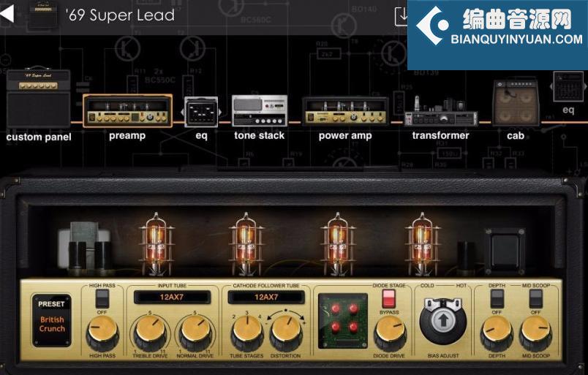Click the 'power amp' label
Screen dimensions: 588x375
[345, 136]
